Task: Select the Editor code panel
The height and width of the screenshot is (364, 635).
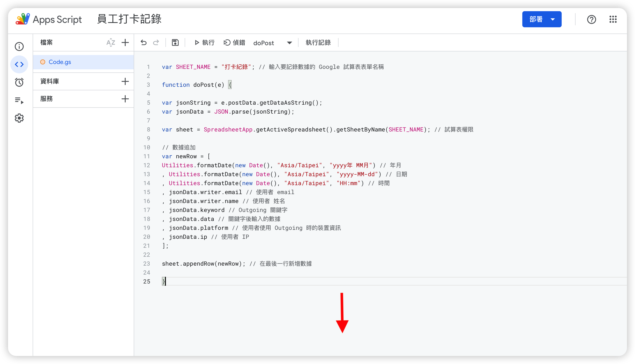Action: pos(19,64)
